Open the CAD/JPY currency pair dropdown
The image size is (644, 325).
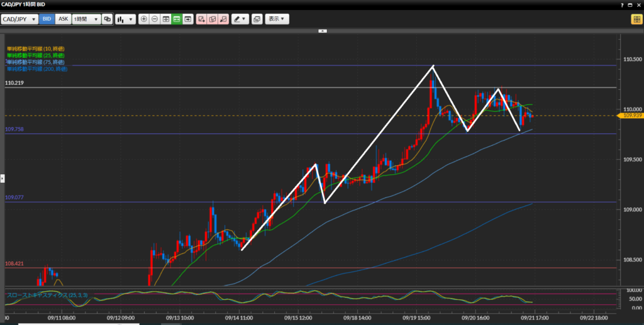click(x=20, y=19)
